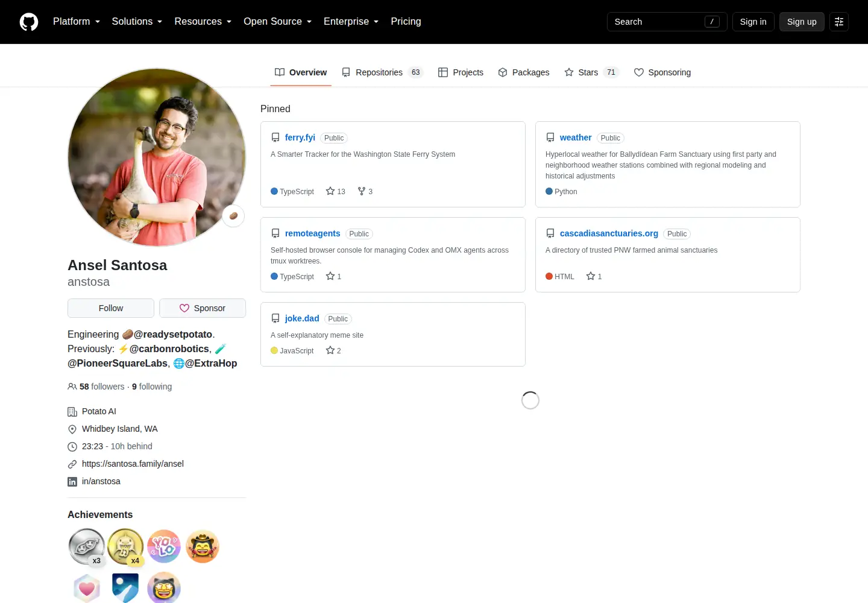Switch to the Packages tab
868x603 pixels.
coord(524,72)
